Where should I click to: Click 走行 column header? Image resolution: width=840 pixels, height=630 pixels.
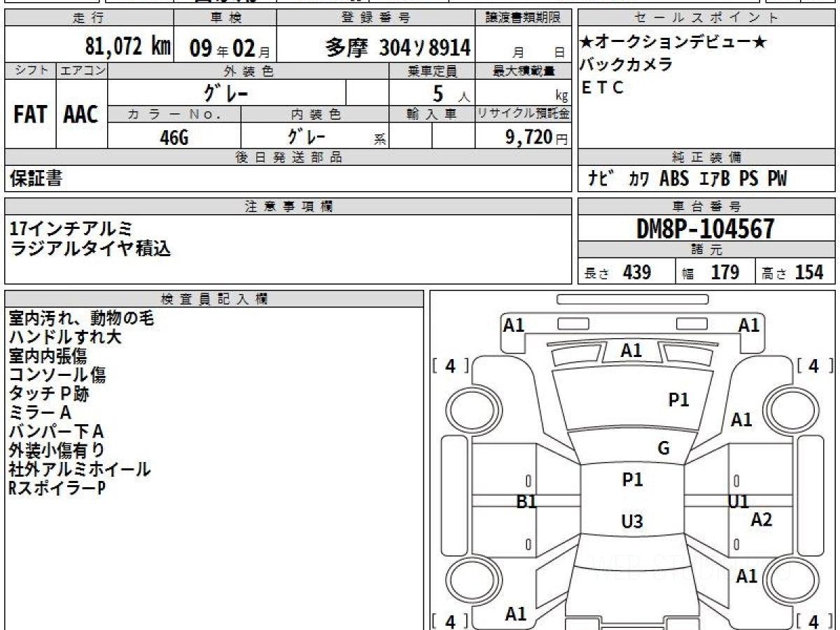click(x=88, y=17)
